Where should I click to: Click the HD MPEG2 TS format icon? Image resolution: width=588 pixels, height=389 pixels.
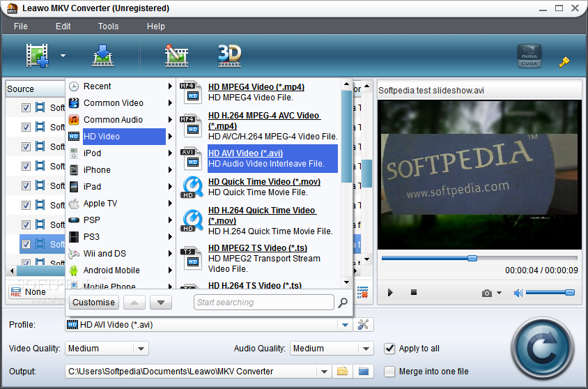tap(192, 259)
